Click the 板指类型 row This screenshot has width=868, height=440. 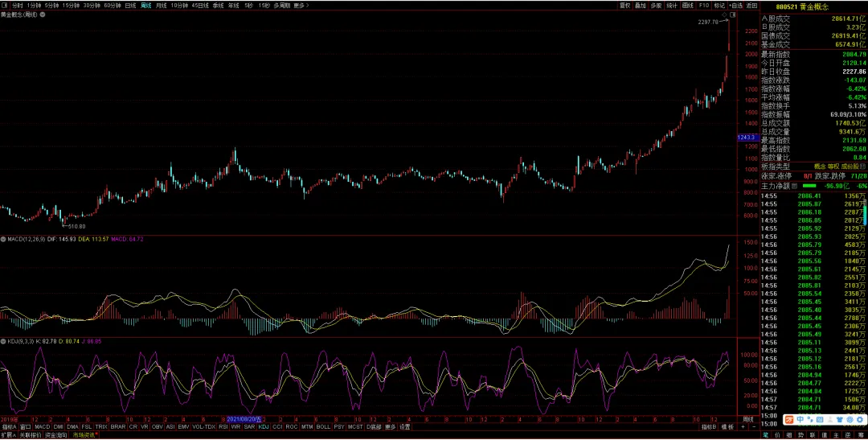pos(813,167)
